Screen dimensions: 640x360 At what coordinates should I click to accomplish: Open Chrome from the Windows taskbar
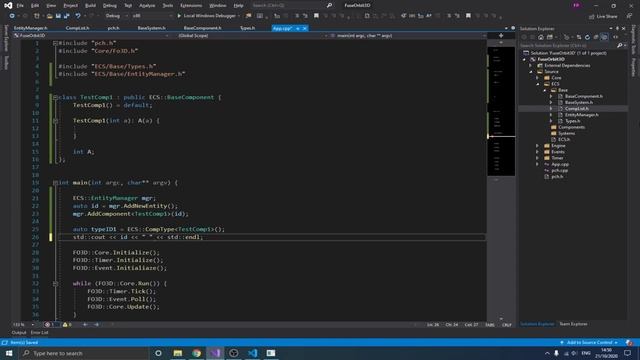coord(197,353)
